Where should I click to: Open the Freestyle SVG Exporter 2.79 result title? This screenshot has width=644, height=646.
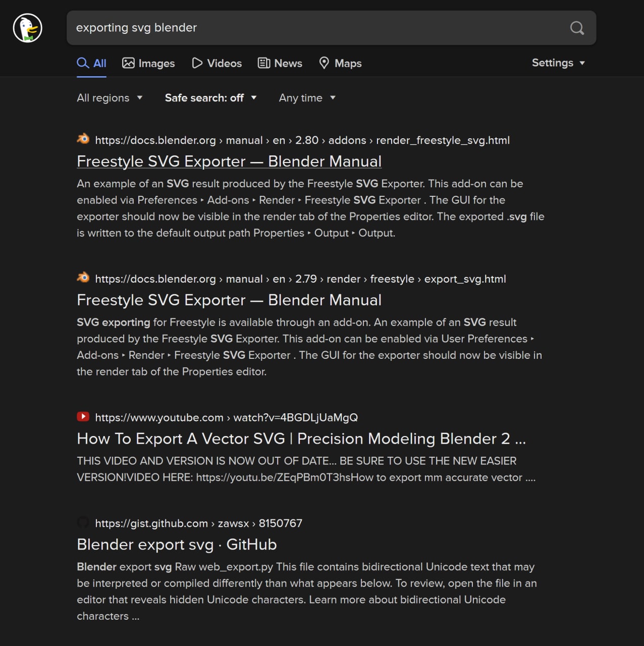[229, 300]
